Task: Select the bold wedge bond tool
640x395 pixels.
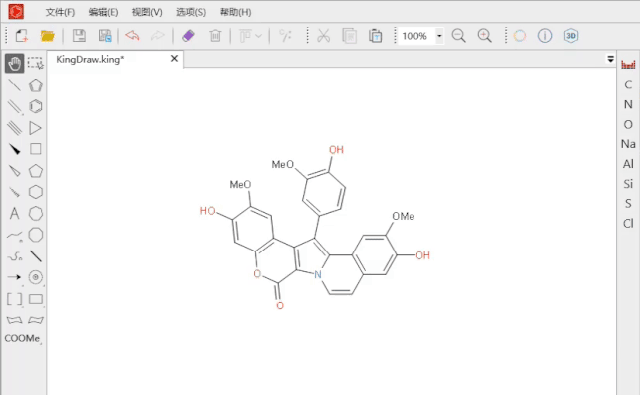Action: 14,149
